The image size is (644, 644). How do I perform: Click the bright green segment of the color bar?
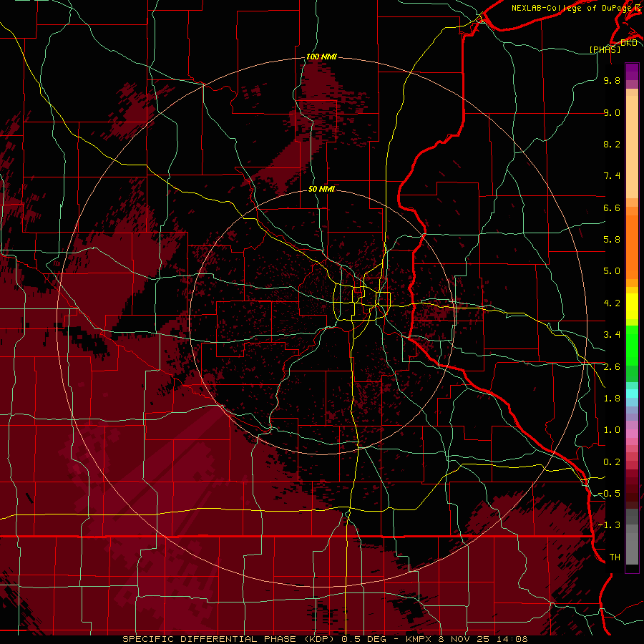[x=632, y=345]
